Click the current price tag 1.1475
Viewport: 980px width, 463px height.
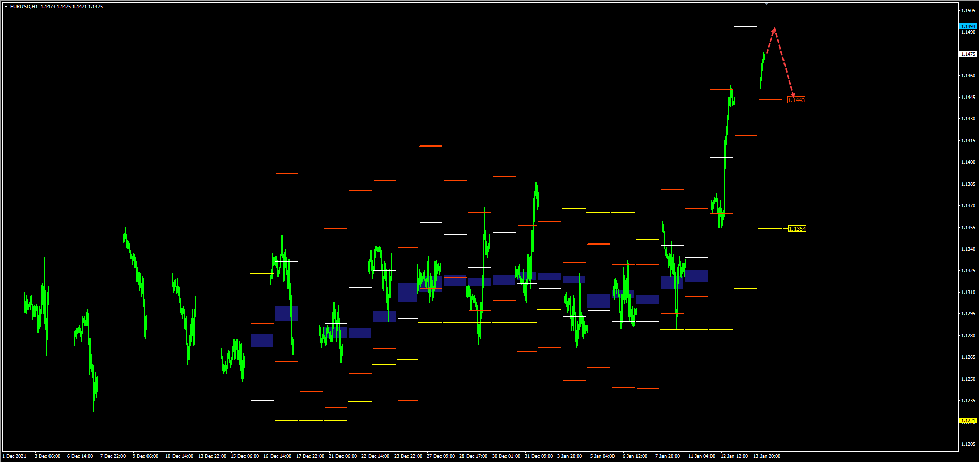pos(968,54)
